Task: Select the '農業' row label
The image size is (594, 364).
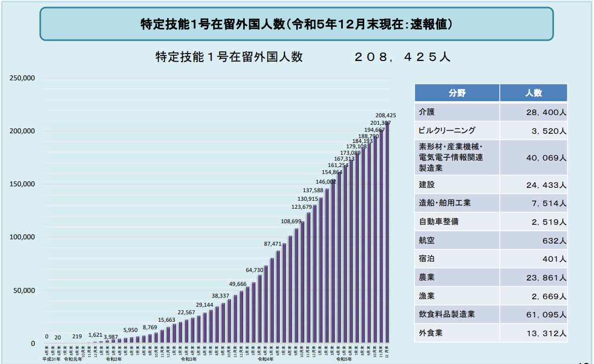Action: coord(426,277)
